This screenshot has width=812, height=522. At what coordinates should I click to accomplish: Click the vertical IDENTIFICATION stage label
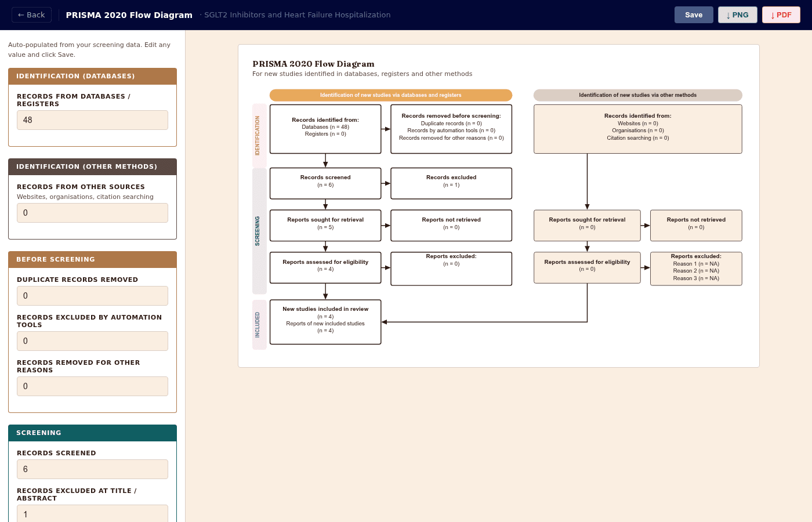(x=259, y=136)
